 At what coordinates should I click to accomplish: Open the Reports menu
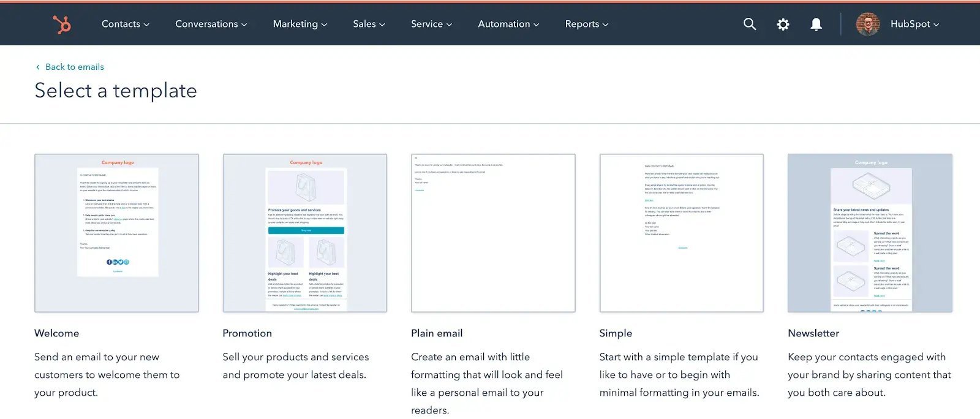[x=587, y=24]
